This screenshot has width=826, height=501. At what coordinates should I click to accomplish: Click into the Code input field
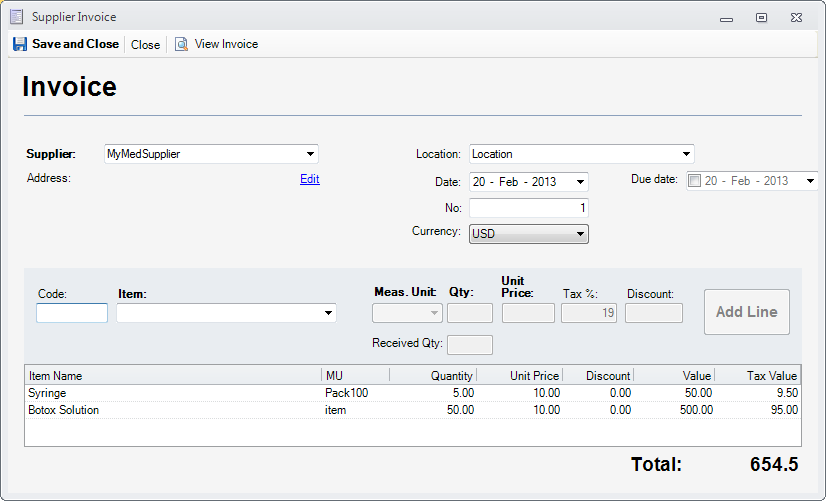coord(72,313)
